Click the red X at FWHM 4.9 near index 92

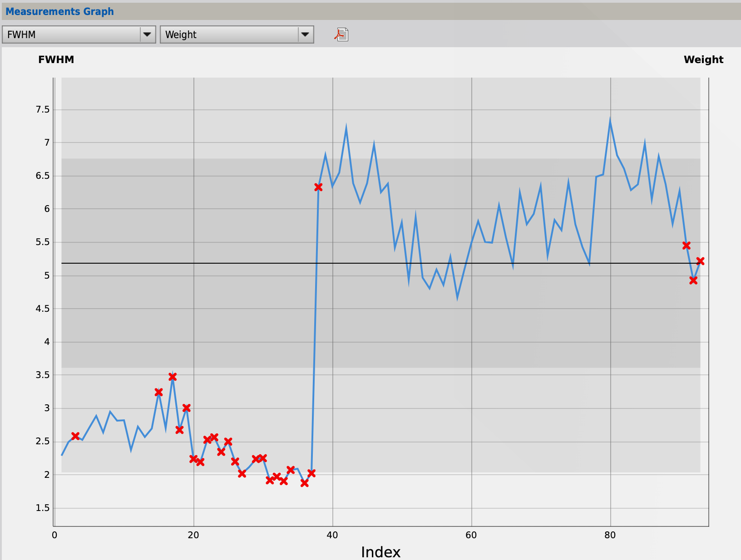pos(693,280)
